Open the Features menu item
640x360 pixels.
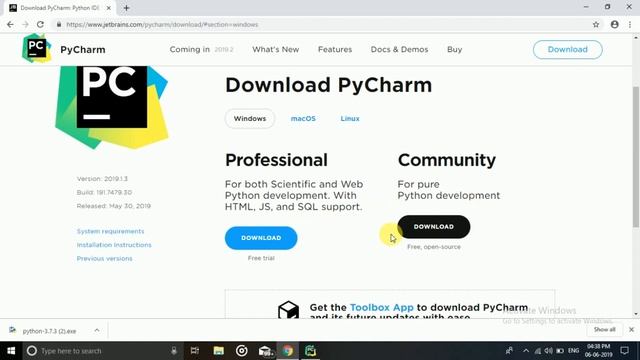pos(335,49)
